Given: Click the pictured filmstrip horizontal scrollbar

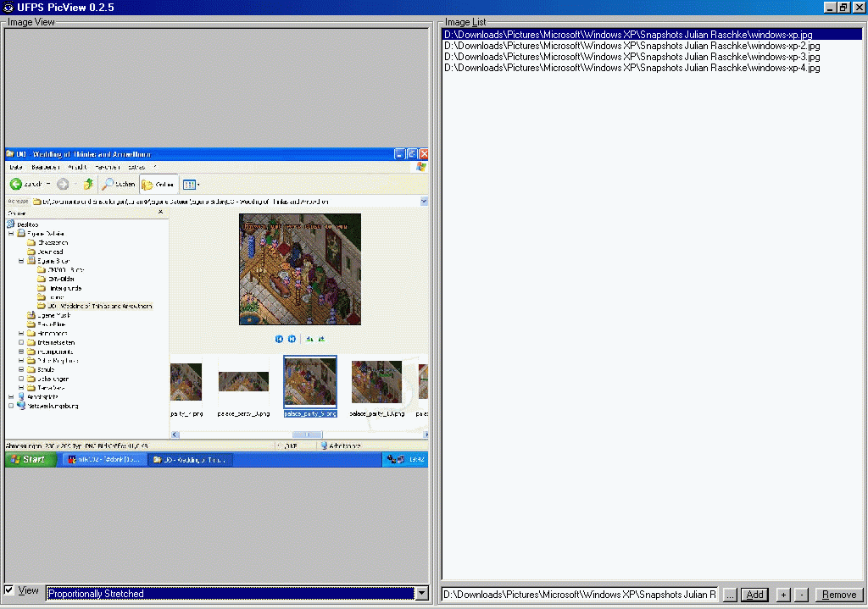Looking at the screenshot, I should [300, 435].
